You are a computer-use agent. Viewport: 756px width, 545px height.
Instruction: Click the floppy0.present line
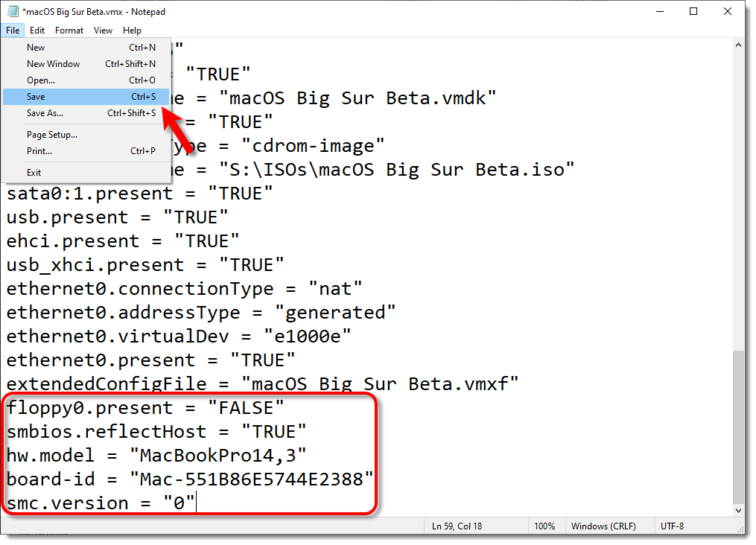(144, 408)
